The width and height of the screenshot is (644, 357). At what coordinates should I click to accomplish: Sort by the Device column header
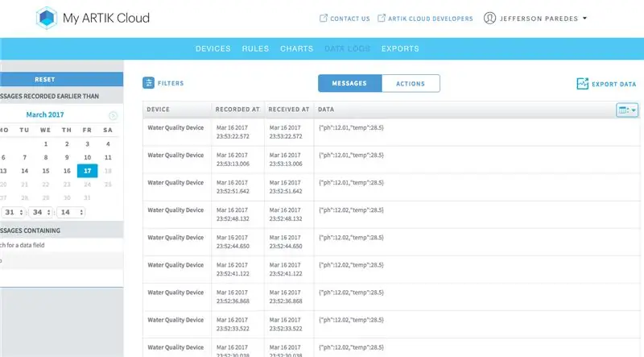coord(158,110)
